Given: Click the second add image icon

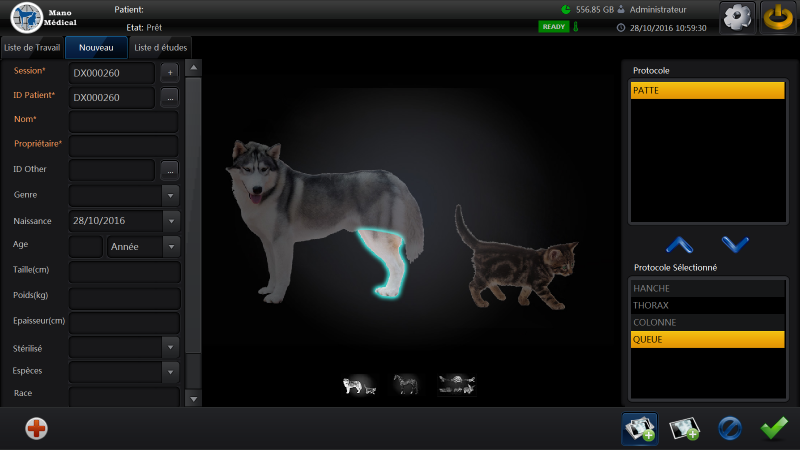Looking at the screenshot, I should (685, 429).
